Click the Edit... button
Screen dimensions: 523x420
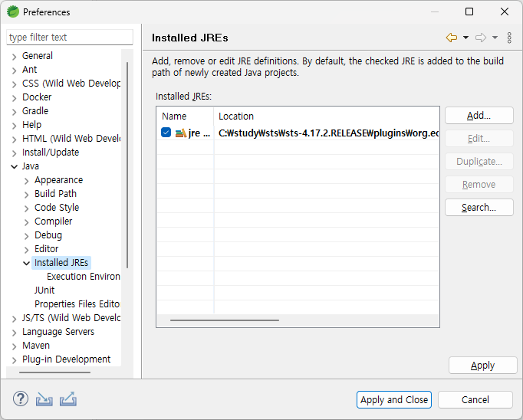479,138
